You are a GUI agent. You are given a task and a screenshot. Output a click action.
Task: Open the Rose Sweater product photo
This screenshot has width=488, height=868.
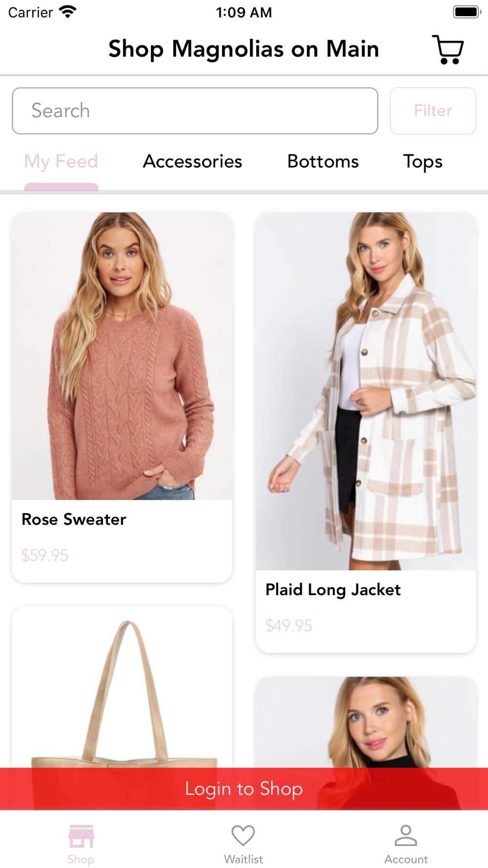[122, 356]
